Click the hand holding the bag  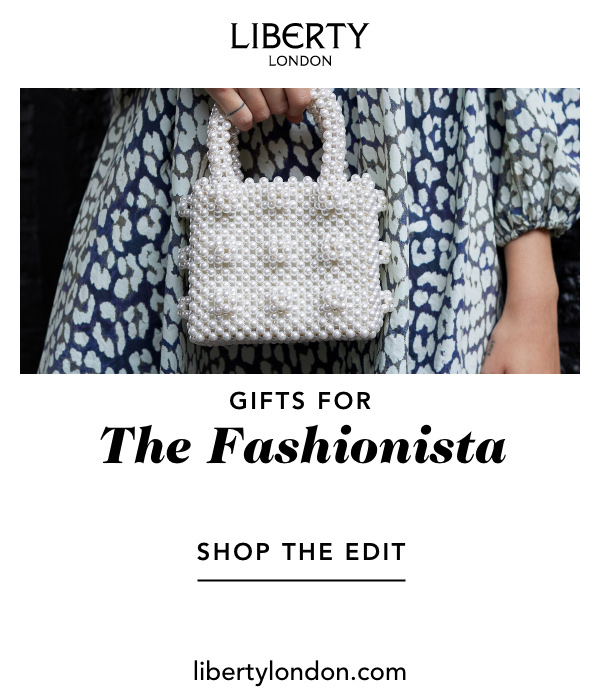[x=259, y=105]
